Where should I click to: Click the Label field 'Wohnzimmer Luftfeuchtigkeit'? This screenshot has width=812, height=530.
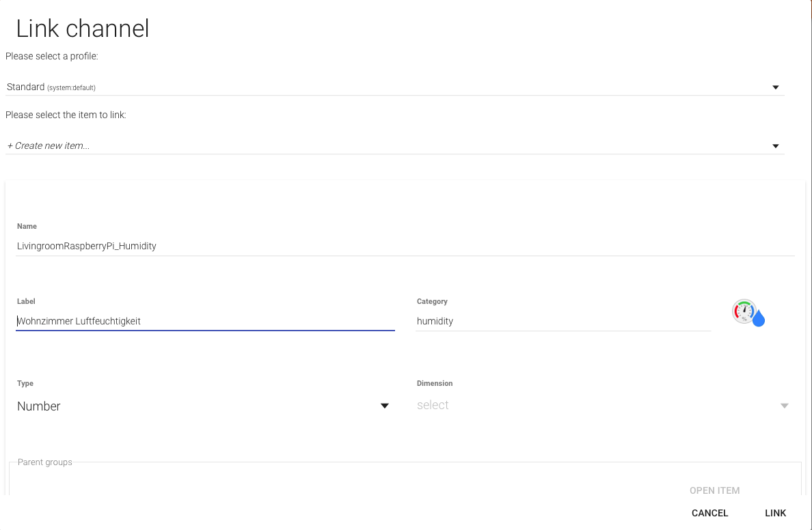(205, 321)
